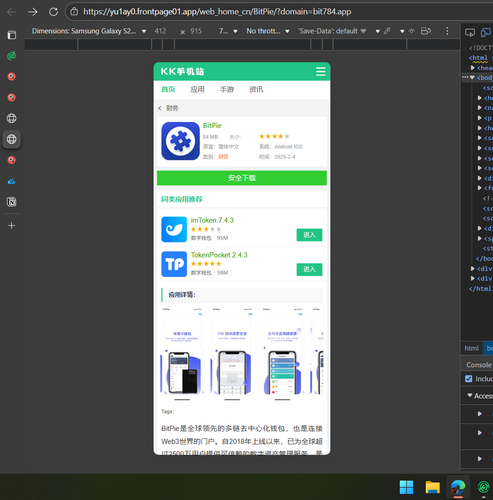Toggle the Include checkbox in DevTools pane
Image resolution: width=493 pixels, height=500 pixels.
click(x=469, y=379)
